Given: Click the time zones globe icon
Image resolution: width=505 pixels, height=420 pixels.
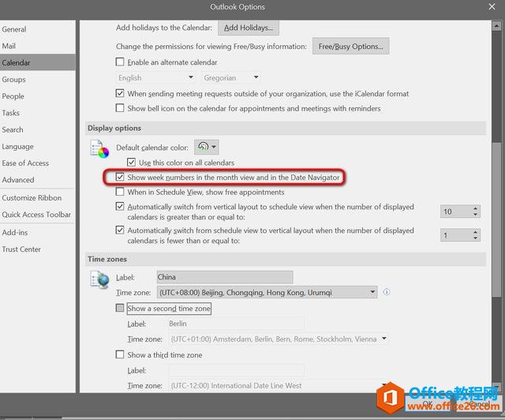Looking at the screenshot, I should [99, 279].
